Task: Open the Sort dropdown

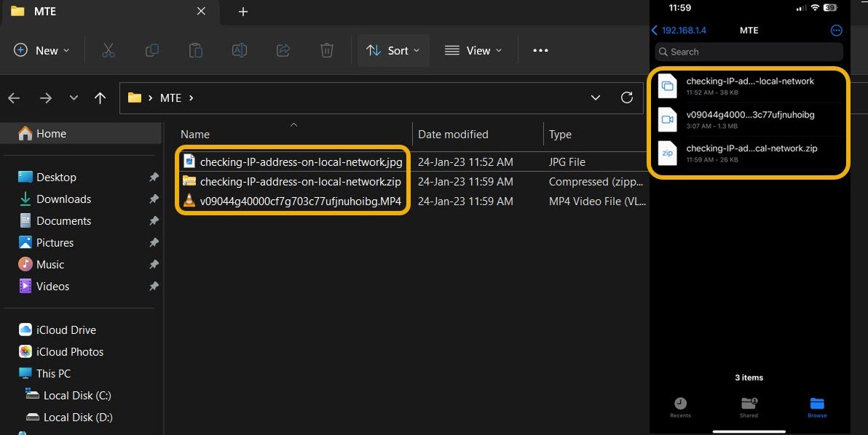Action: 393,50
